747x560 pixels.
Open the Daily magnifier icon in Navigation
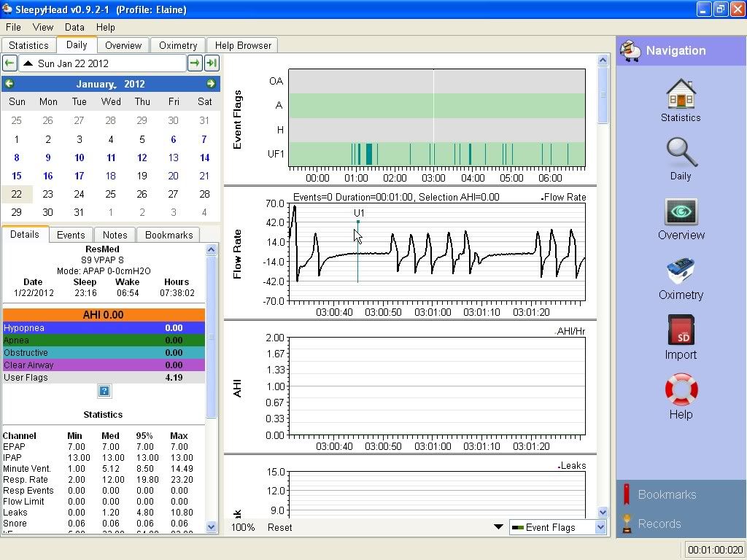681,159
